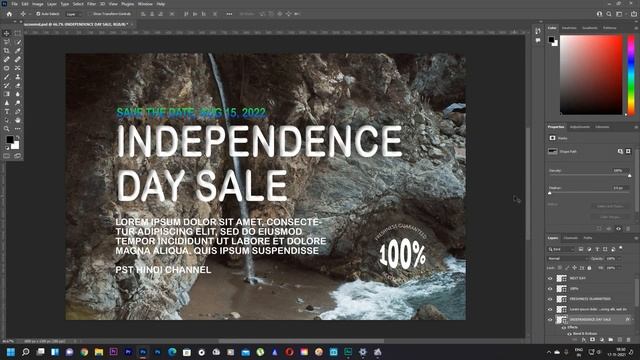The image size is (640, 360).
Task: Select the Brush tool
Action: click(x=7, y=77)
